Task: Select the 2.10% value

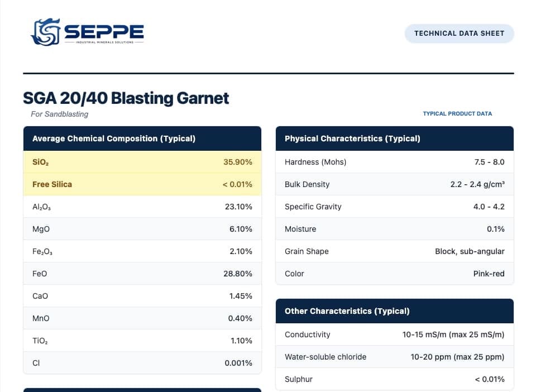Action: (241, 251)
